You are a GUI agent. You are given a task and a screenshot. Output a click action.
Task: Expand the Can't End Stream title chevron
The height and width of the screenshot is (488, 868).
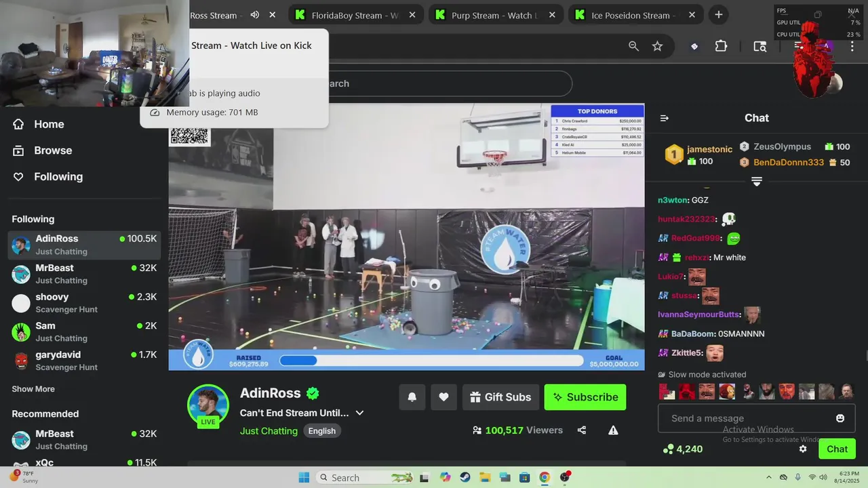point(360,413)
